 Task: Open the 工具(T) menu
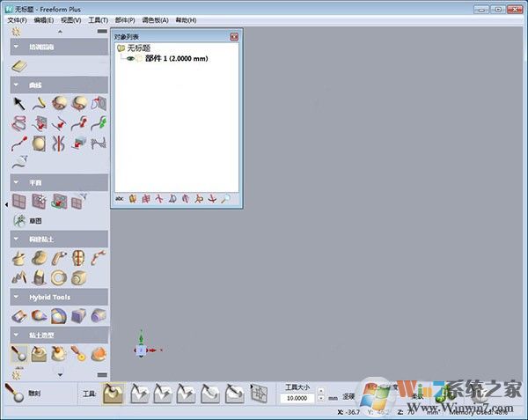(x=98, y=20)
